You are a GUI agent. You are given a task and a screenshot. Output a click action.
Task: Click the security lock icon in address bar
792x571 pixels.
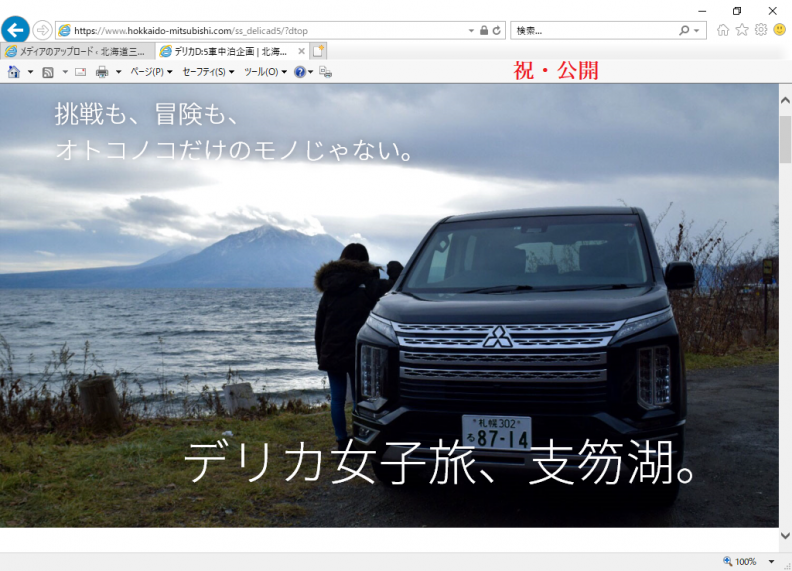[484, 30]
